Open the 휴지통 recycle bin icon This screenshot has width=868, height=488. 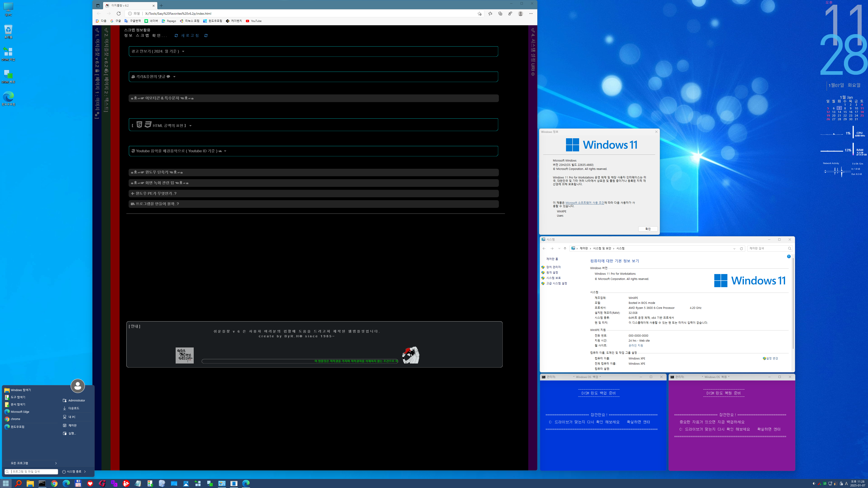[x=8, y=32]
